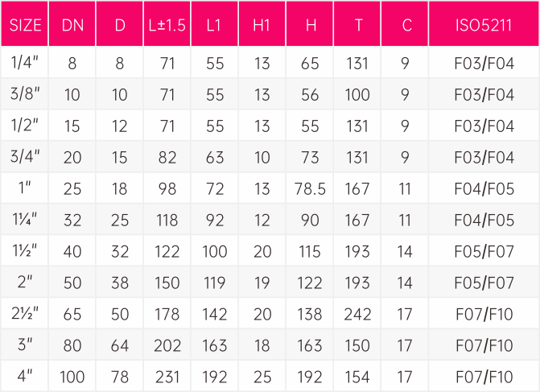Click the 242 value in T column
The image size is (540, 392).
point(357,313)
